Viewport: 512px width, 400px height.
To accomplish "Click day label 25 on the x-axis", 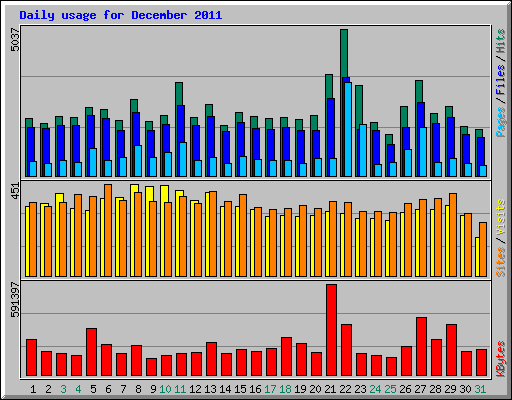I will (390, 389).
